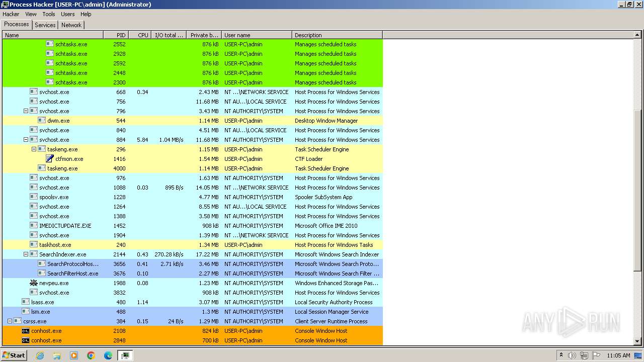Image resolution: width=644 pixels, height=362 pixels.
Task: Click 'Local Session Manager Service' description
Action: point(332,312)
